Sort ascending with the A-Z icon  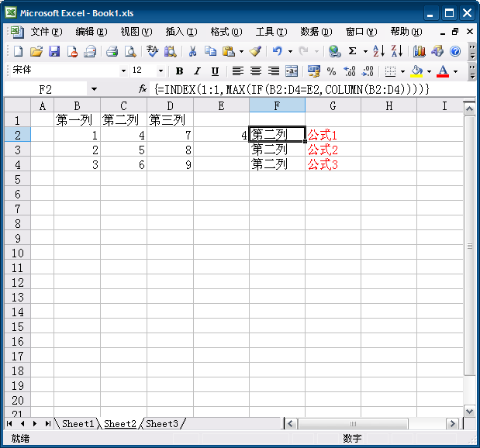coord(378,51)
